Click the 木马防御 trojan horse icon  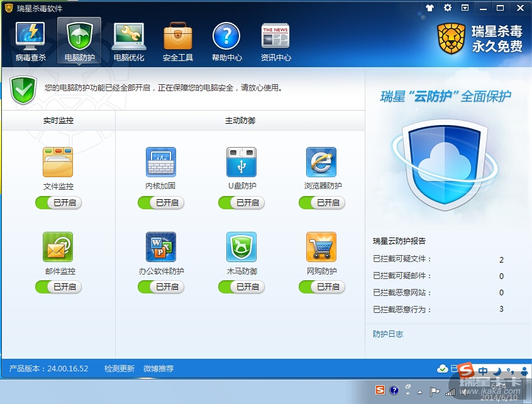click(241, 247)
